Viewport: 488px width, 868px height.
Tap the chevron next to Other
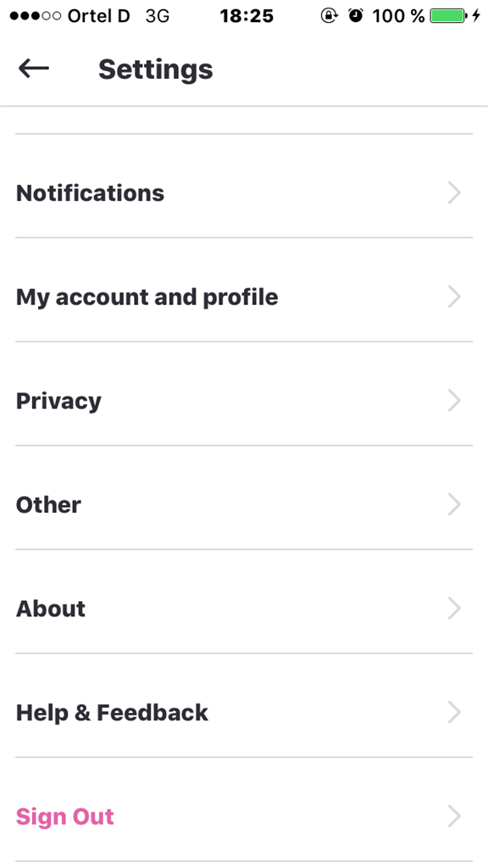pyautogui.click(x=454, y=504)
